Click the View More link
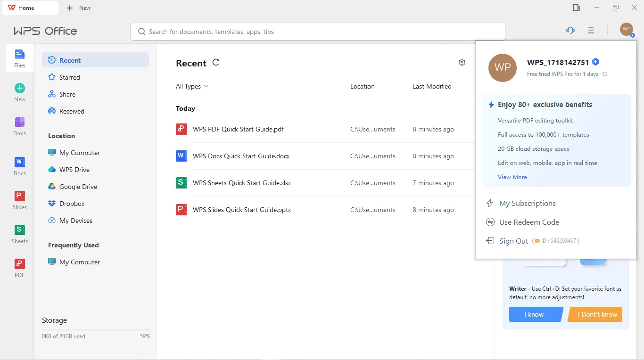Image resolution: width=644 pixels, height=360 pixels. [x=512, y=177]
